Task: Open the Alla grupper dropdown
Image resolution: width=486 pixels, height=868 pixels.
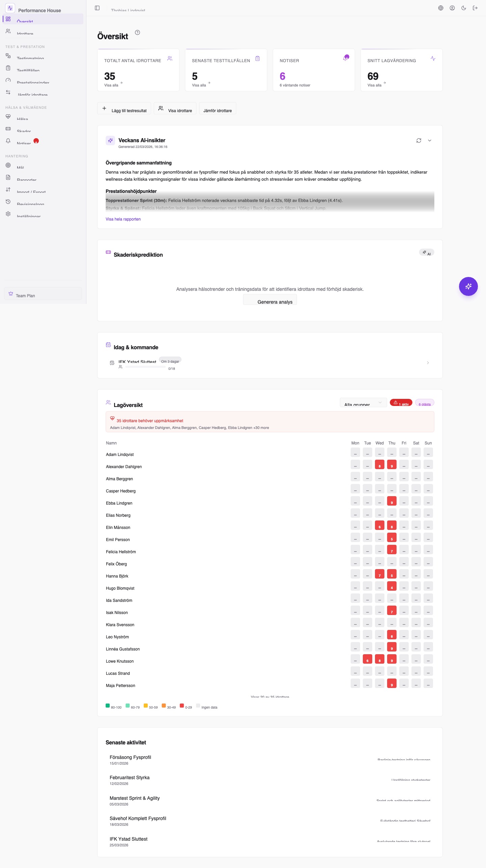Action: coord(363,403)
